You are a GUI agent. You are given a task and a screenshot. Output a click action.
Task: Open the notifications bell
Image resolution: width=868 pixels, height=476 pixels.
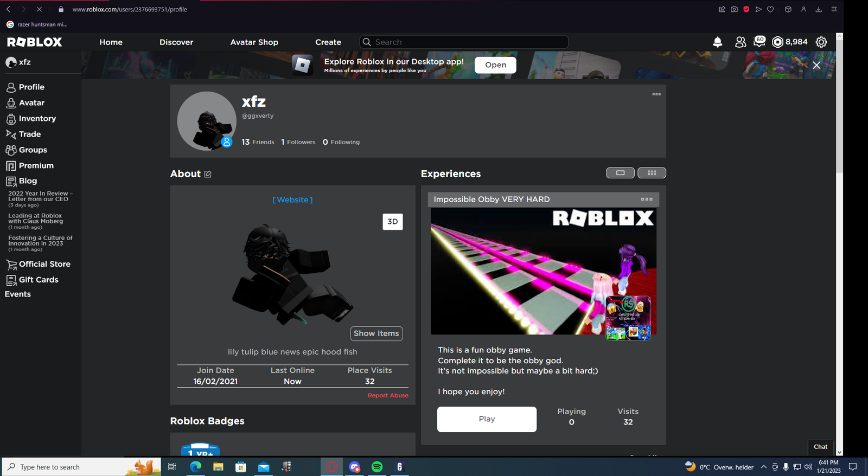click(x=717, y=42)
